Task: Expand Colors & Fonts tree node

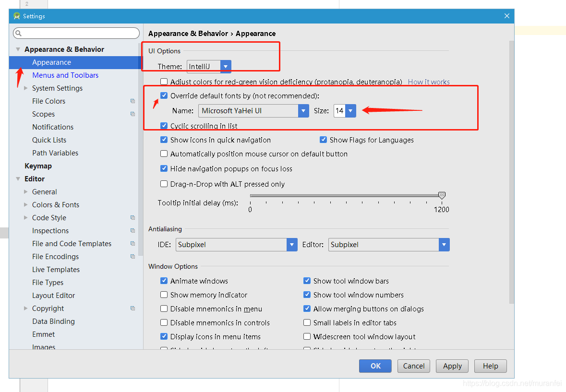Action: pos(25,204)
